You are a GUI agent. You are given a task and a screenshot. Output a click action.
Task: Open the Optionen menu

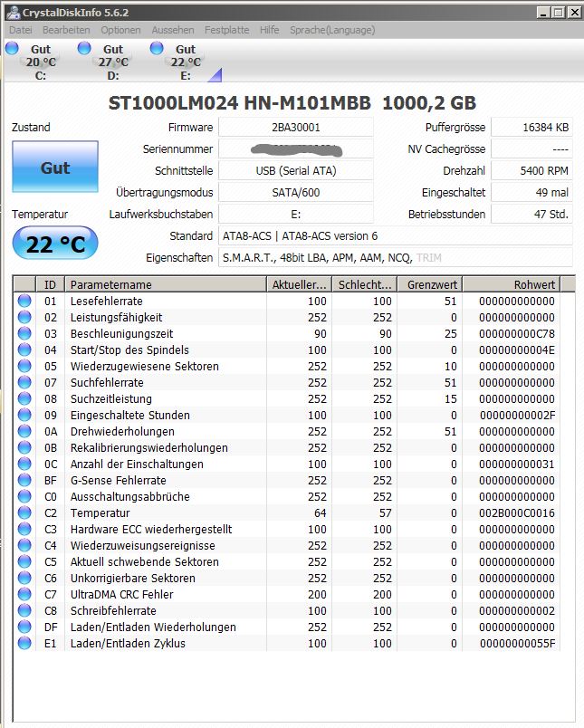pyautogui.click(x=120, y=30)
